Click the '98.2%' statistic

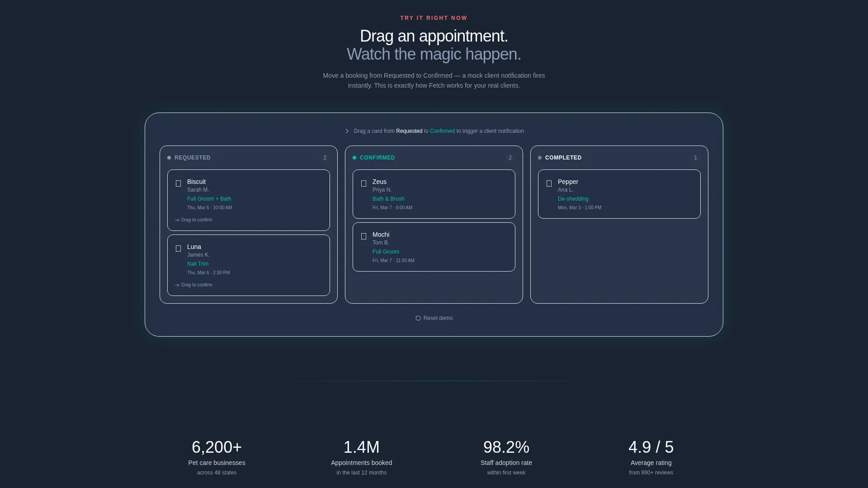click(x=506, y=447)
